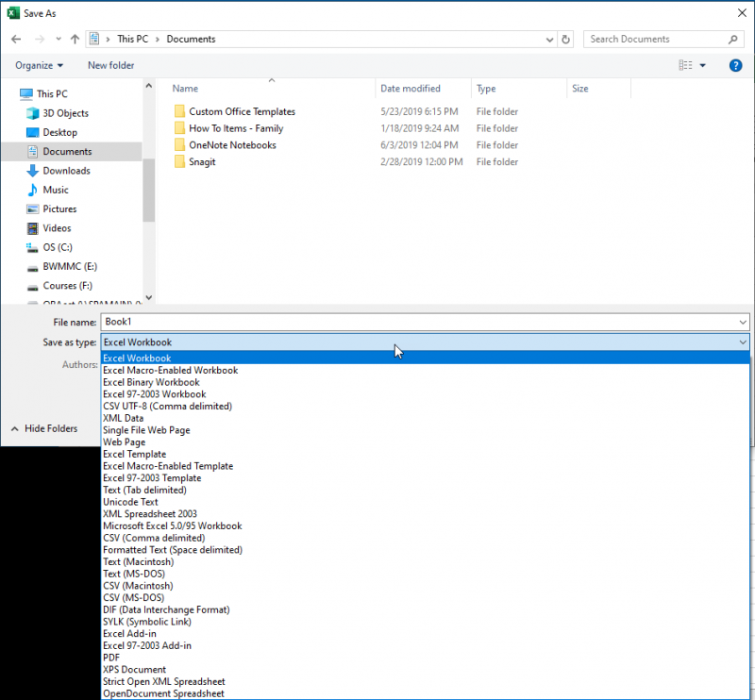The height and width of the screenshot is (700, 755).
Task: Open the Music folder in sidebar
Action: pyautogui.click(x=56, y=190)
